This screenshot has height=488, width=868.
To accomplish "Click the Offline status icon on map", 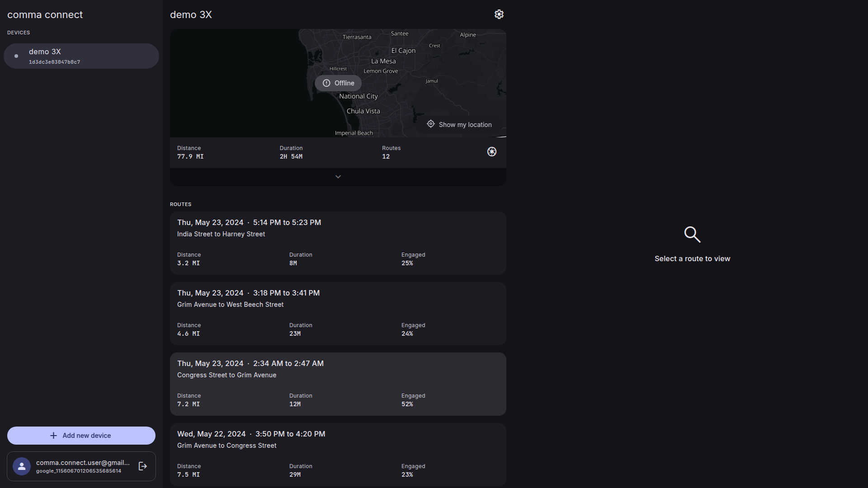I will coord(326,83).
